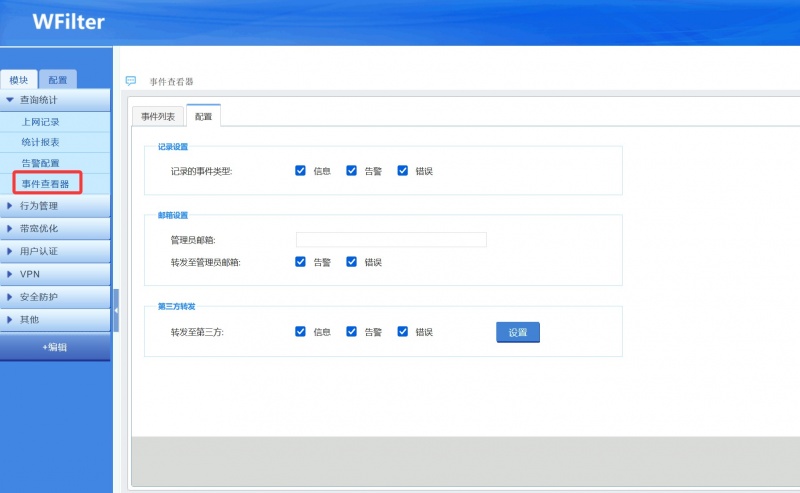Switch to the 配置 sidebar tab
800x493 pixels.
pos(58,80)
